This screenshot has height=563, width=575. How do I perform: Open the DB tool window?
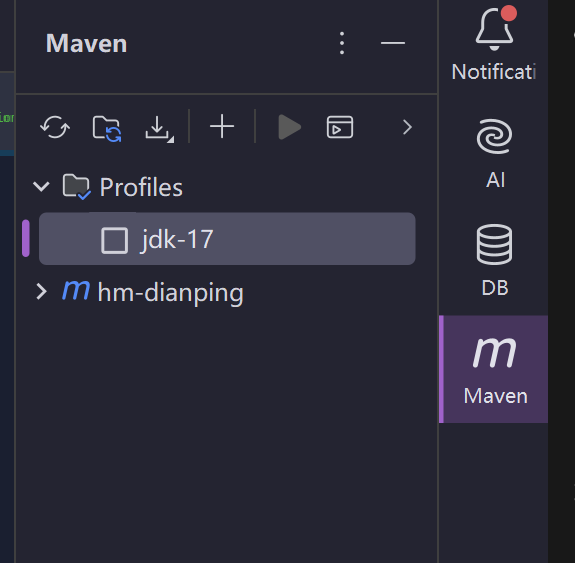click(x=494, y=260)
